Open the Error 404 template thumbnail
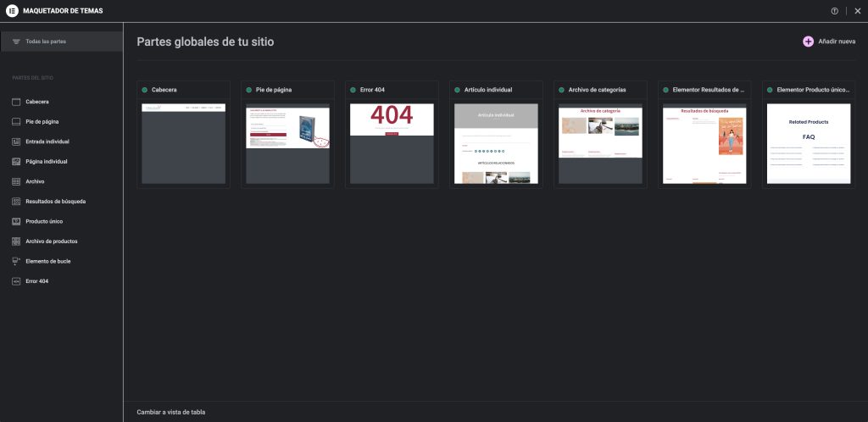Image resolution: width=868 pixels, height=422 pixels. [x=392, y=142]
